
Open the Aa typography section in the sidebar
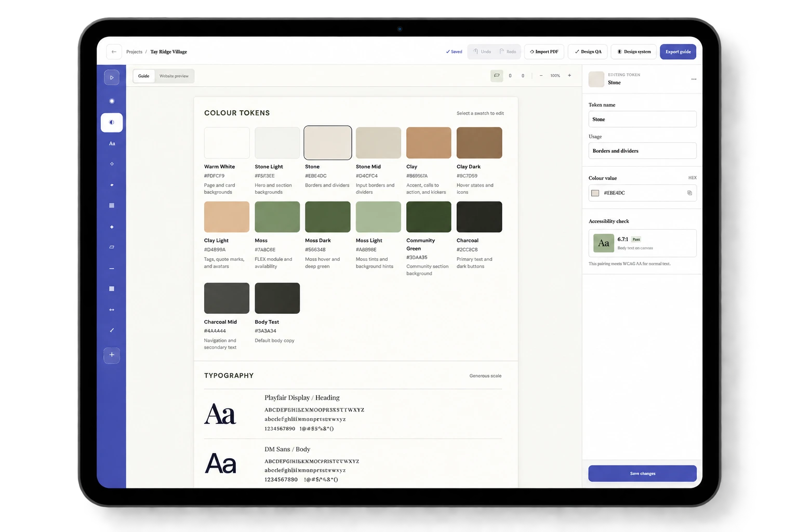tap(112, 143)
